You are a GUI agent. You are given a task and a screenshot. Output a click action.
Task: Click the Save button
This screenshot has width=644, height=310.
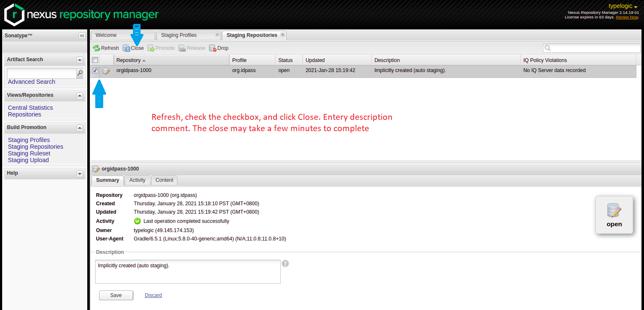(x=116, y=295)
